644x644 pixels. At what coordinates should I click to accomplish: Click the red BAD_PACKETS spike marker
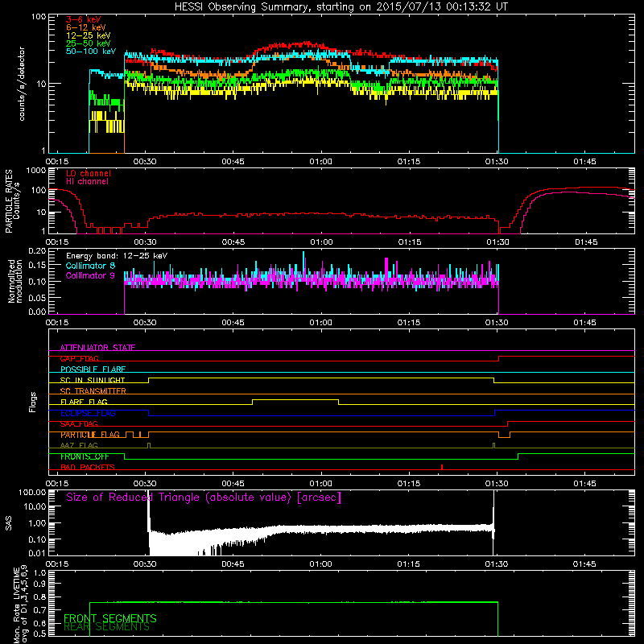(x=441, y=467)
